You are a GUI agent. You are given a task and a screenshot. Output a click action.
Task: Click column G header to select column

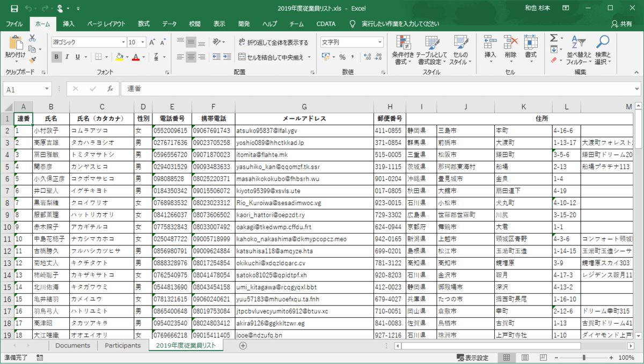304,107
